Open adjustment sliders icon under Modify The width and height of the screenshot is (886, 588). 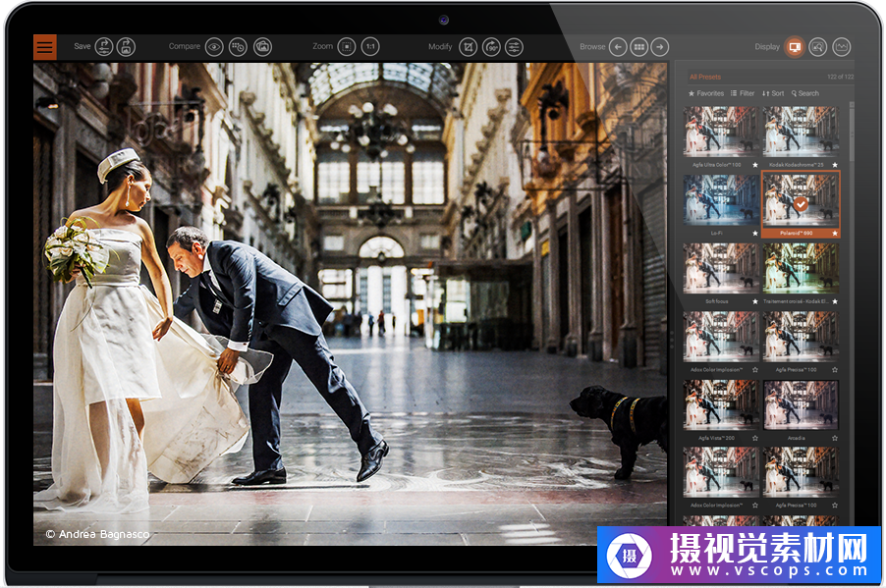point(514,47)
